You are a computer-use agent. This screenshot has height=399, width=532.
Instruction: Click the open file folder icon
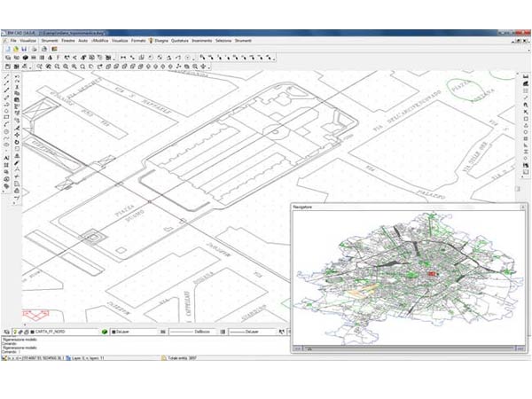click(15, 49)
